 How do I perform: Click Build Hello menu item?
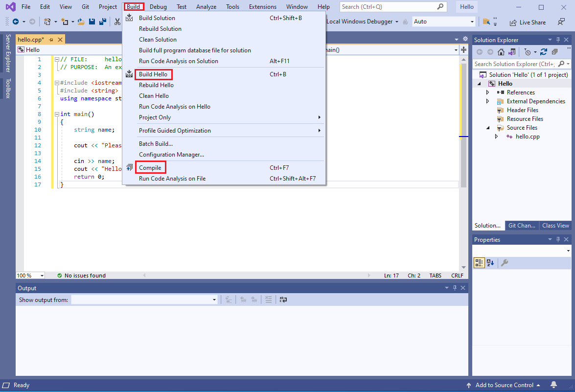coord(224,74)
